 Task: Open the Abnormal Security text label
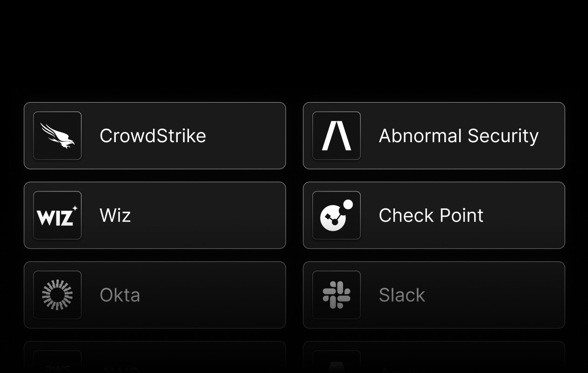pyautogui.click(x=458, y=136)
